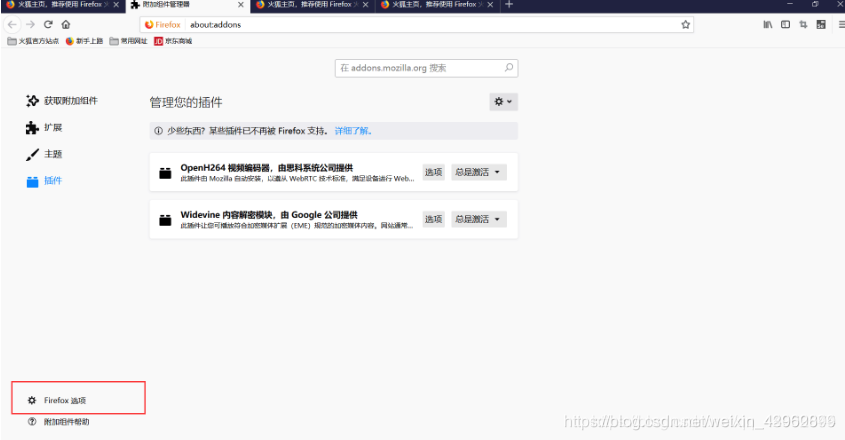
Task: Go forward with the forward arrow
Action: click(31, 24)
